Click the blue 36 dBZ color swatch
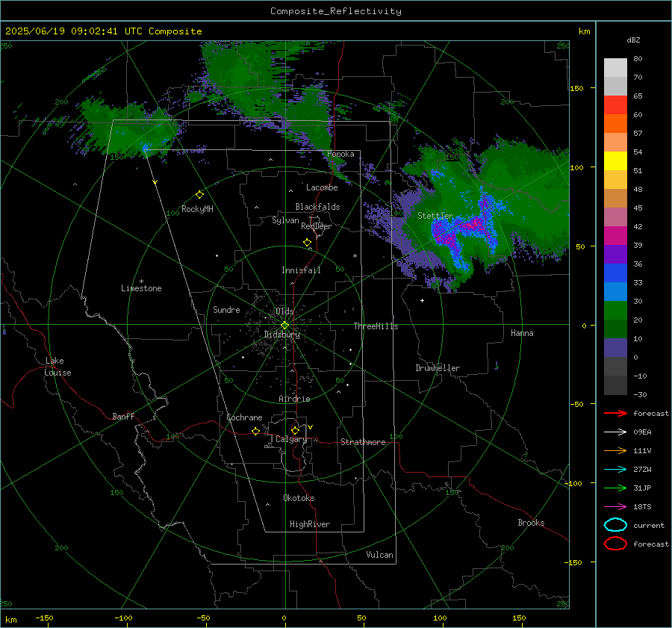 (x=615, y=273)
